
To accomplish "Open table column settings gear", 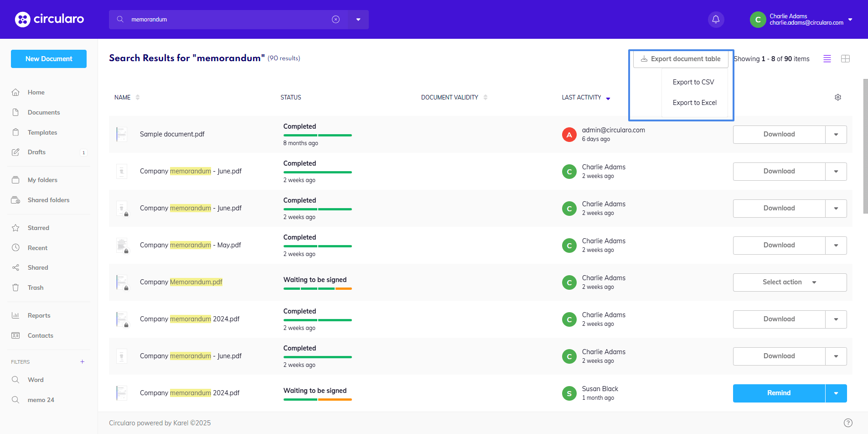I will [837, 97].
